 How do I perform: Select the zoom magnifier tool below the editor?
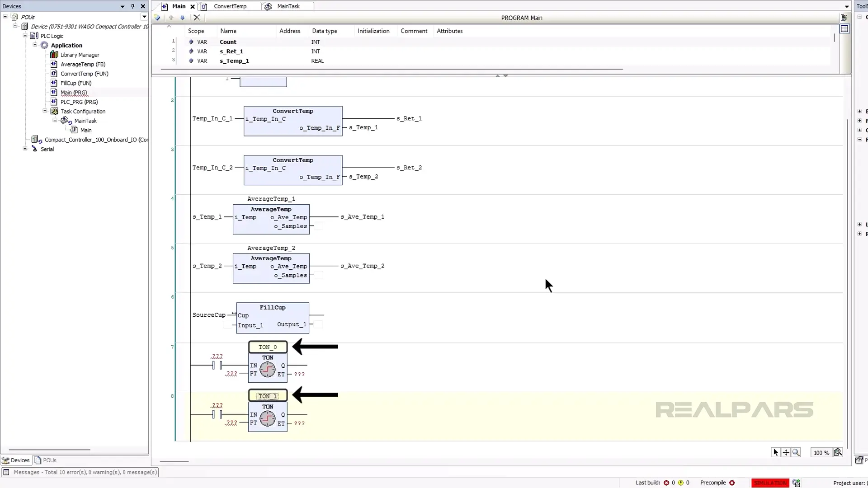tap(796, 452)
